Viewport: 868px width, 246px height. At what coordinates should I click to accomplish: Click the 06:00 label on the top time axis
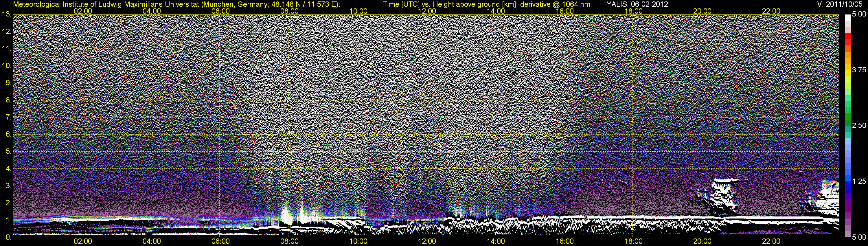[220, 11]
